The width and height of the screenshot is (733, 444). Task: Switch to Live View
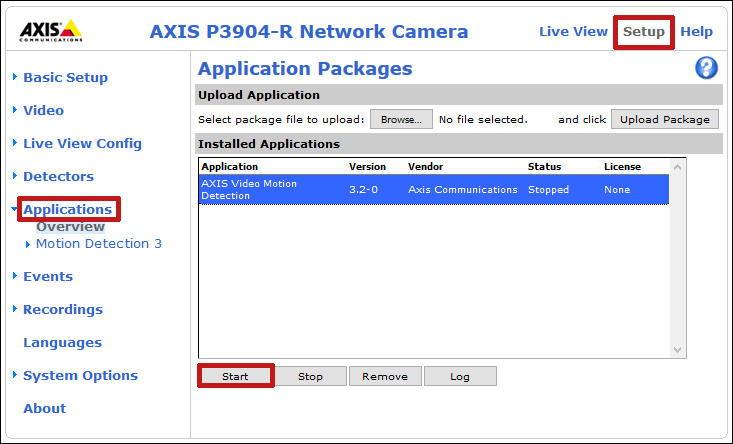[x=573, y=31]
